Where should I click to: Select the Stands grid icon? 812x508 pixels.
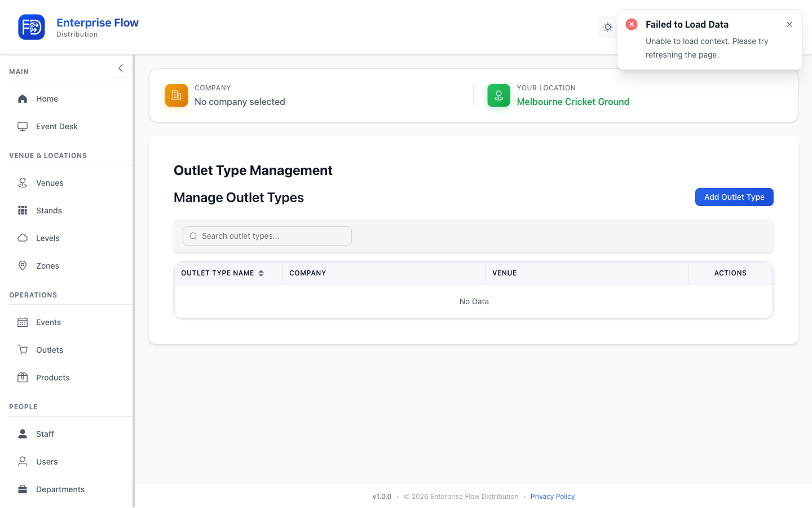23,211
